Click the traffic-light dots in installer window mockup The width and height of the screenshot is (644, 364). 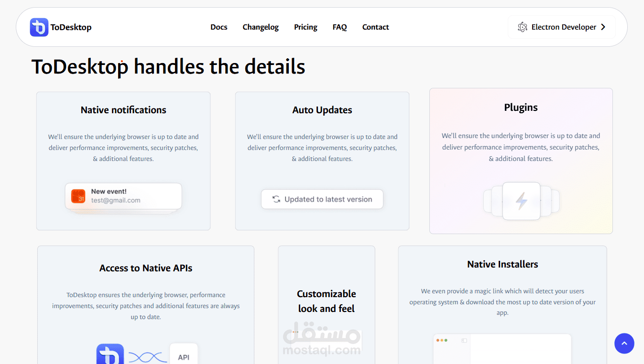click(442, 341)
